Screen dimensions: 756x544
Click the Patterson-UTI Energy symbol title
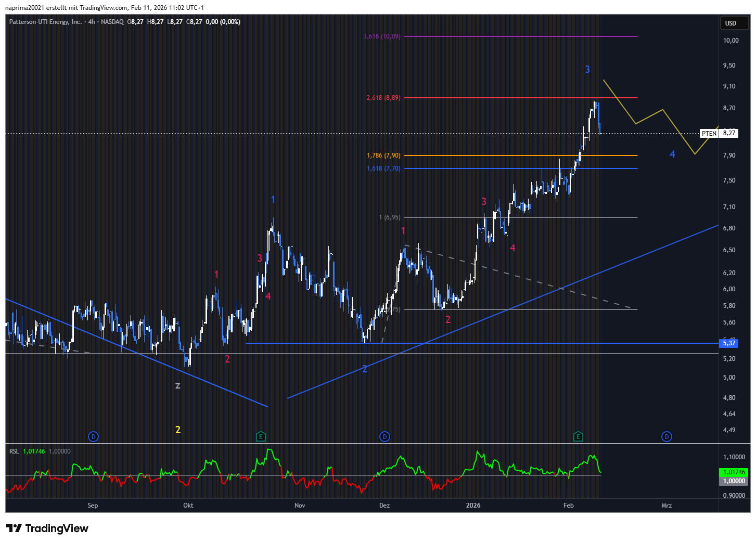(x=45, y=22)
